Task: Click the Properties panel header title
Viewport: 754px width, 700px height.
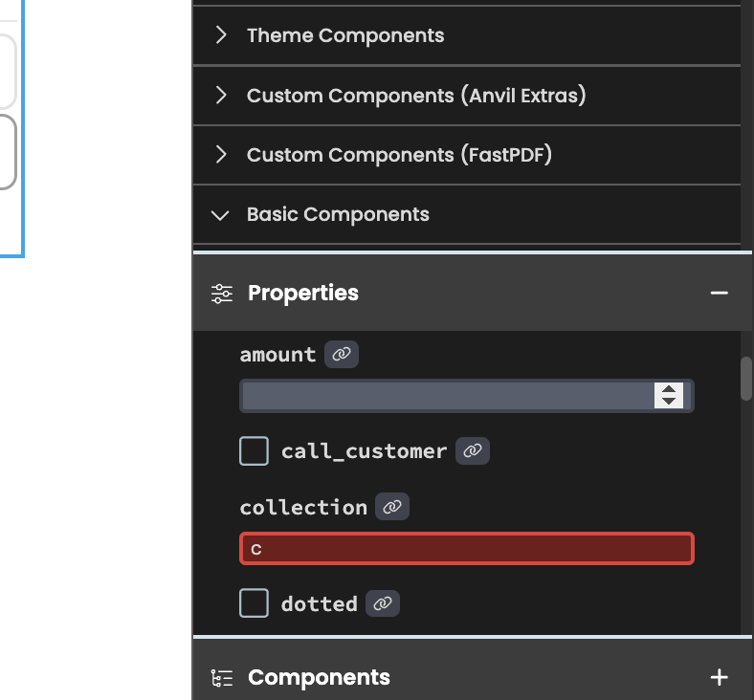Action: (303, 293)
